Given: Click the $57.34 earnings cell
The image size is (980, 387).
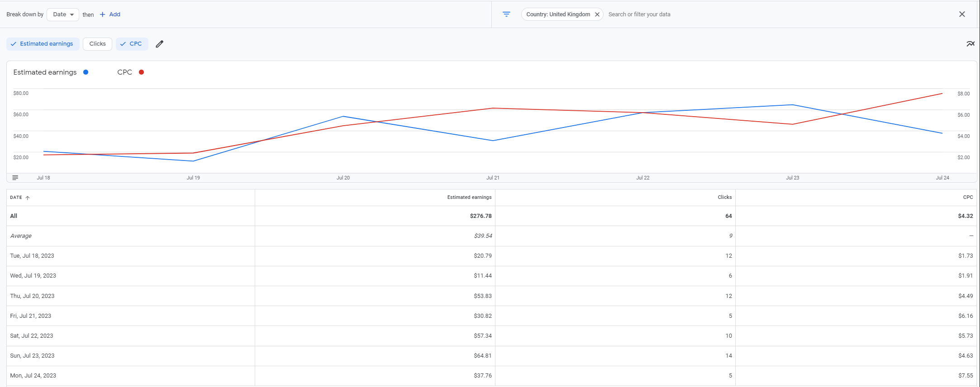Looking at the screenshot, I should [x=482, y=336].
